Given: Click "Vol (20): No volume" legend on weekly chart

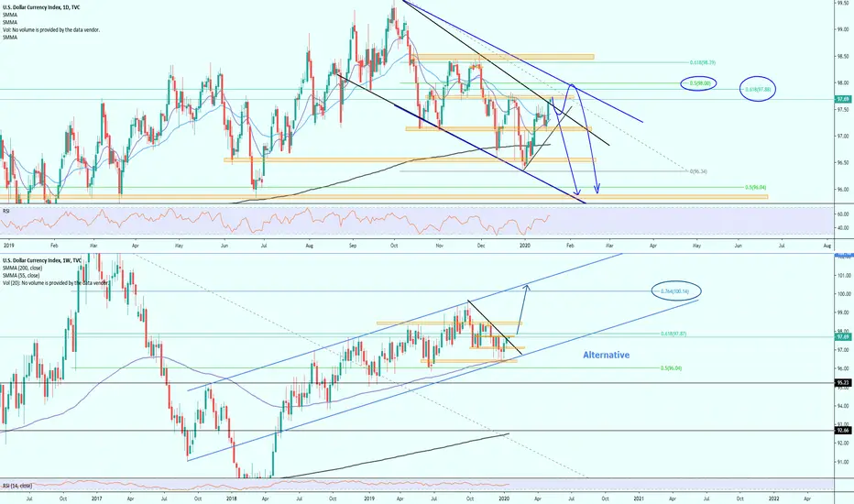Looking at the screenshot, I should tap(56, 283).
